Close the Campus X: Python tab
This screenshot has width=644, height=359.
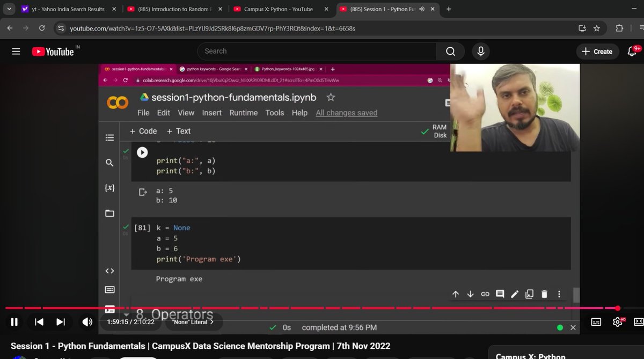click(x=326, y=9)
